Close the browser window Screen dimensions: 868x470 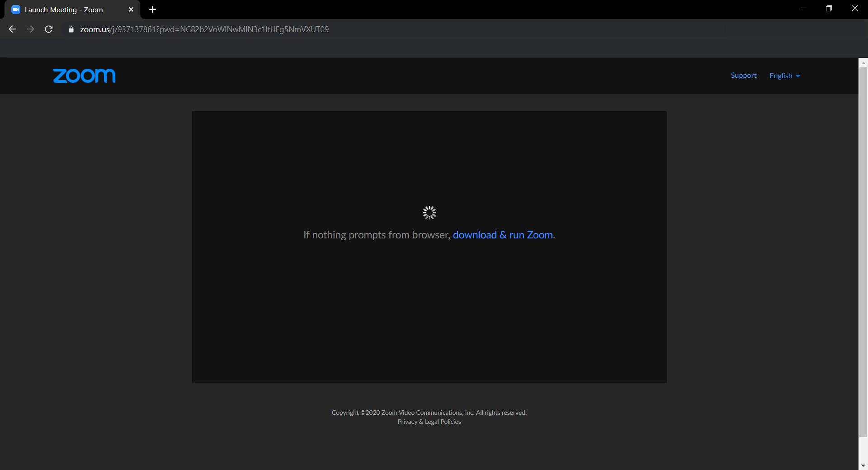click(854, 8)
